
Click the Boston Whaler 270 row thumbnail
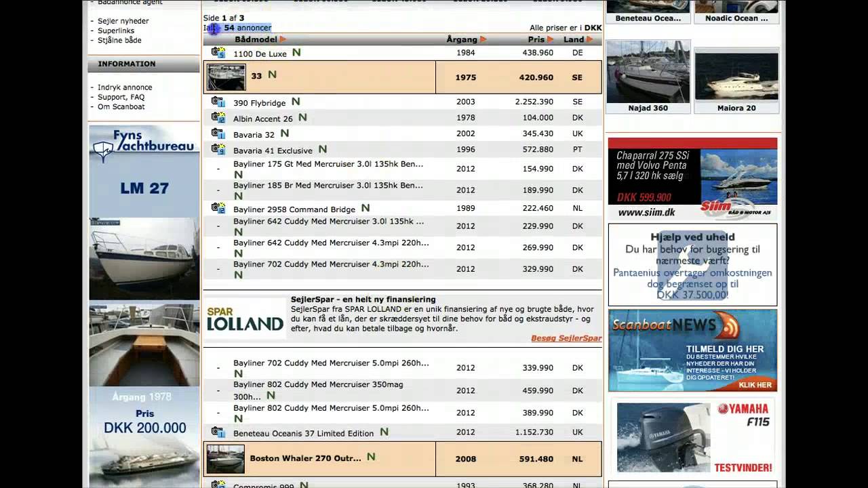coord(226,459)
